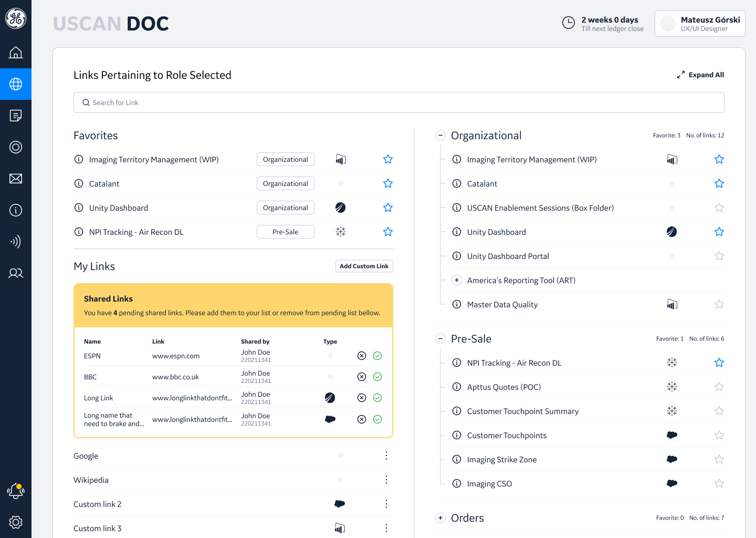
Task: Click the Add Custom Link button
Action: coord(364,266)
